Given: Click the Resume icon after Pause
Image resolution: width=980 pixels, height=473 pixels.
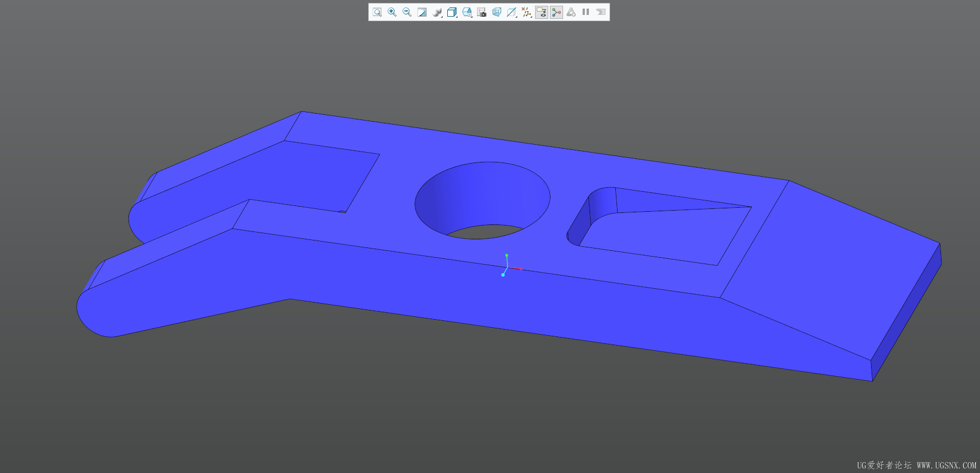Looking at the screenshot, I should 601,12.
